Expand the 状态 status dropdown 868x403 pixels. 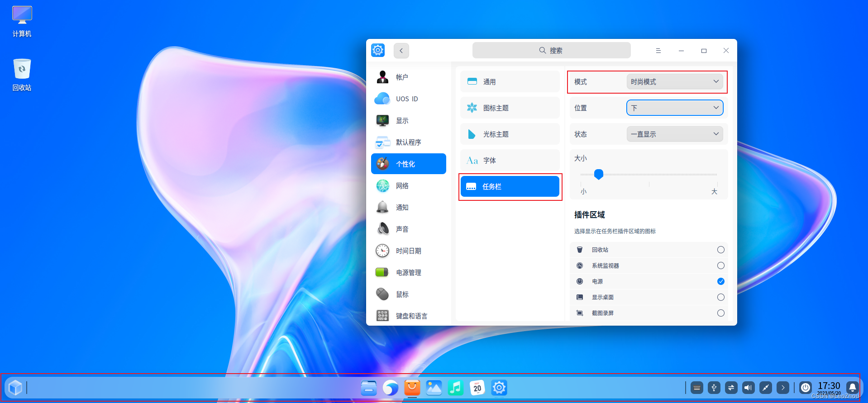(x=674, y=134)
